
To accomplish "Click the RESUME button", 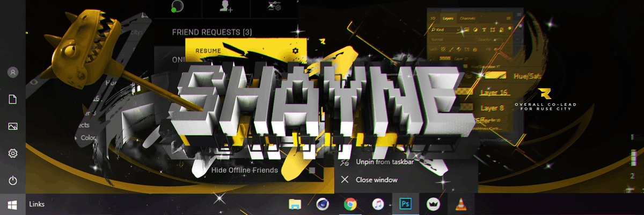I will pos(208,51).
